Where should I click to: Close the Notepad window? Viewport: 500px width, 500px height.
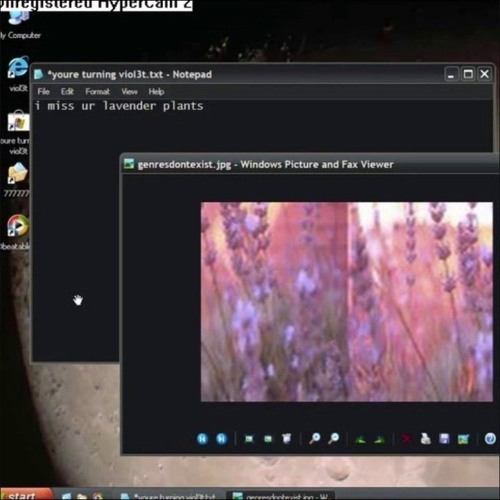coord(484,74)
